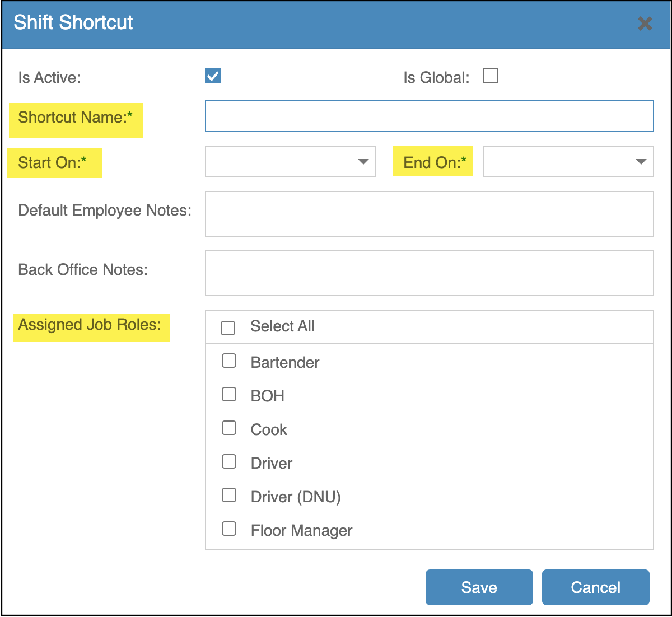
Task: Click the Floor Manager label text
Action: point(301,531)
